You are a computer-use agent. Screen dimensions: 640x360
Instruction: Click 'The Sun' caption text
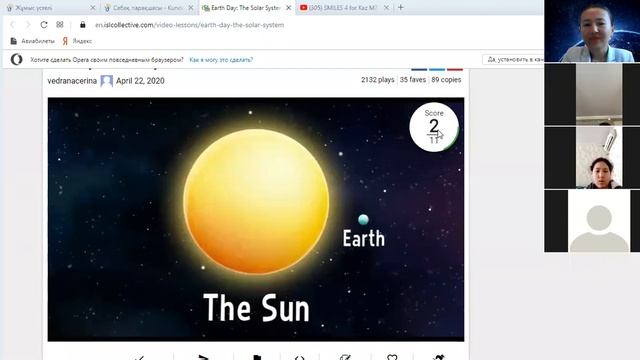pos(256,308)
